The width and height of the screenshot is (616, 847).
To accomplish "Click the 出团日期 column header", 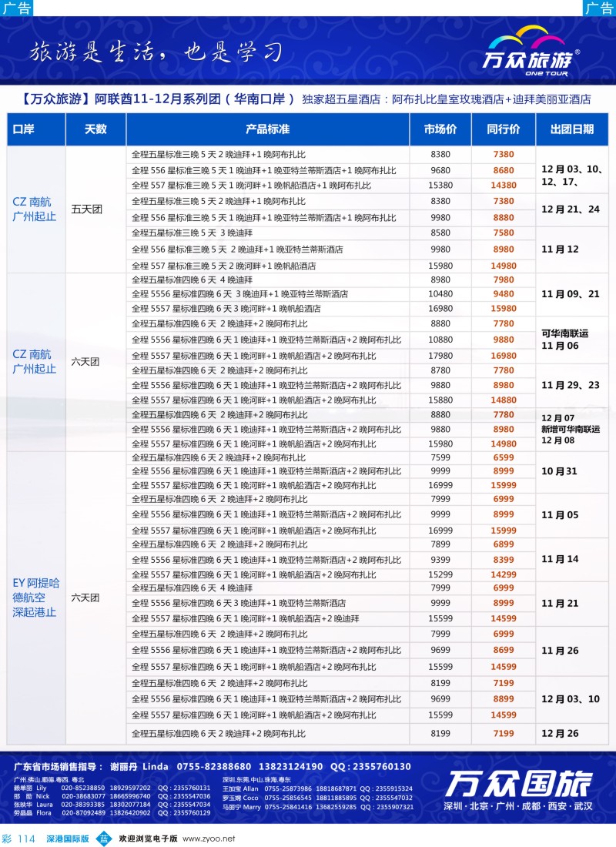I will pos(571,129).
